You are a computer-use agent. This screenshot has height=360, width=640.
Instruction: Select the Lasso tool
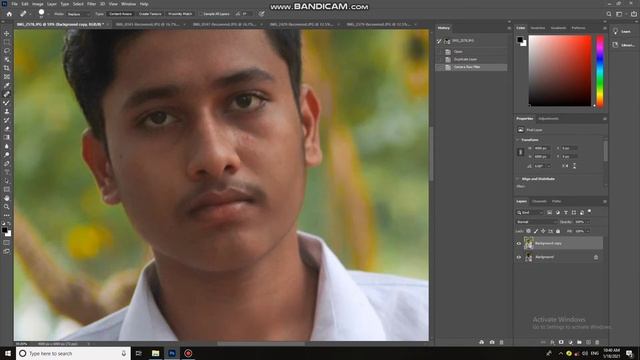7,51
